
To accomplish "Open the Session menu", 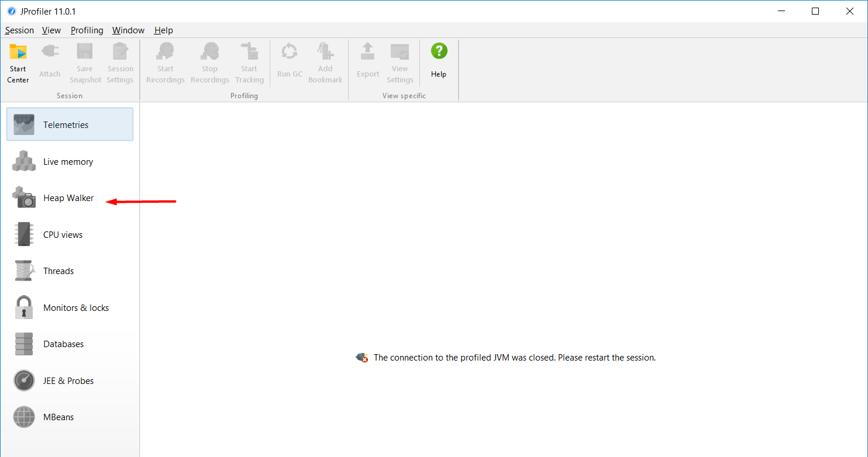I will coord(19,30).
